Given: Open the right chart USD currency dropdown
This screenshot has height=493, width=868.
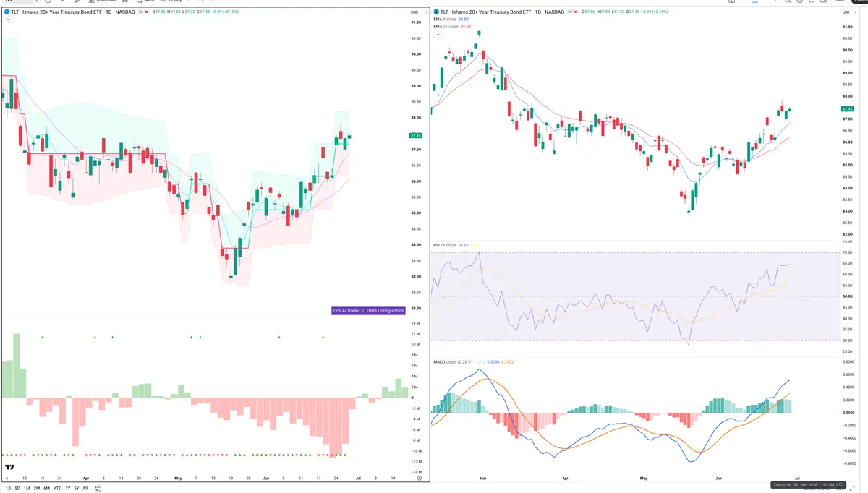Looking at the screenshot, I should pyautogui.click(x=848, y=12).
